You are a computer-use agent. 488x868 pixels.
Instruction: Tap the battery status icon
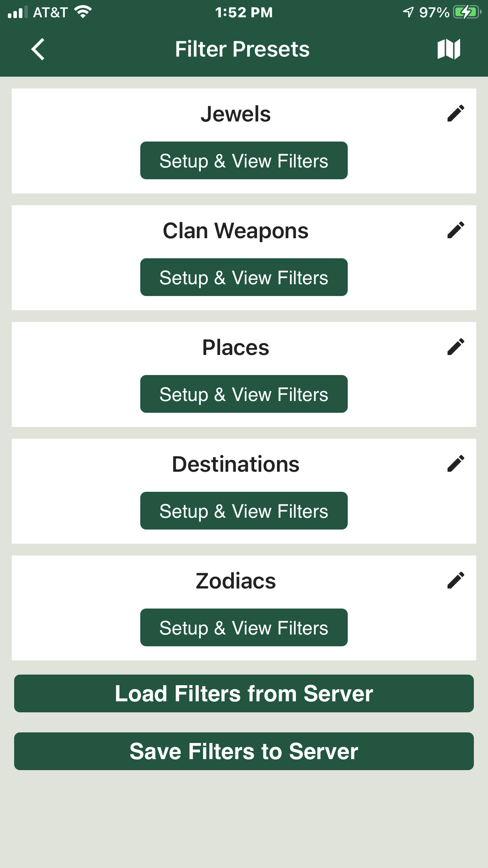[467, 12]
